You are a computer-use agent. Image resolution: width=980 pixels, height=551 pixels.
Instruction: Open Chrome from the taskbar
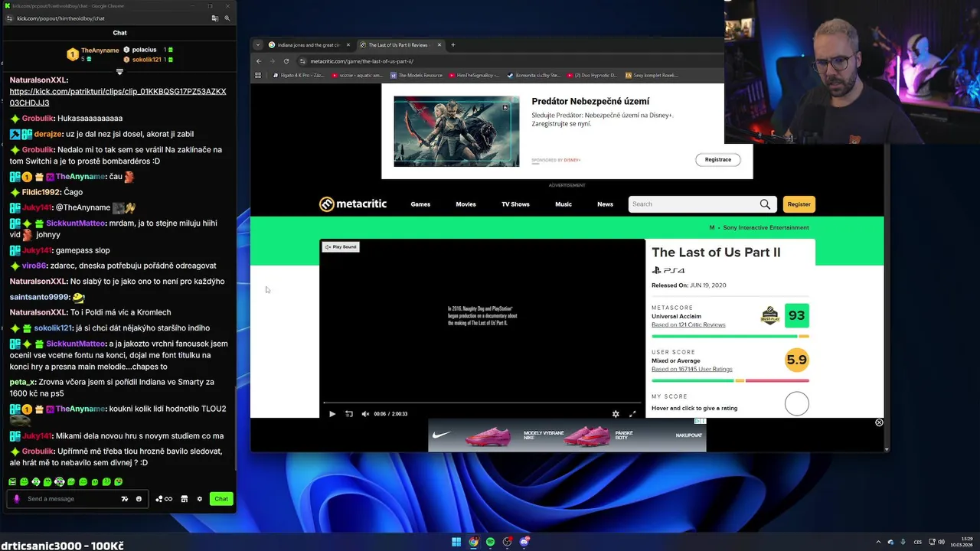pyautogui.click(x=473, y=542)
